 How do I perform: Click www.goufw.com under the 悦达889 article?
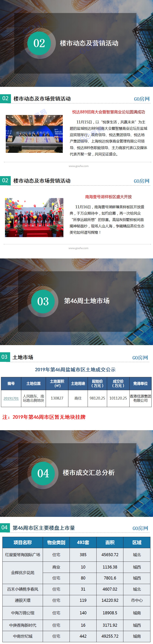78,166
